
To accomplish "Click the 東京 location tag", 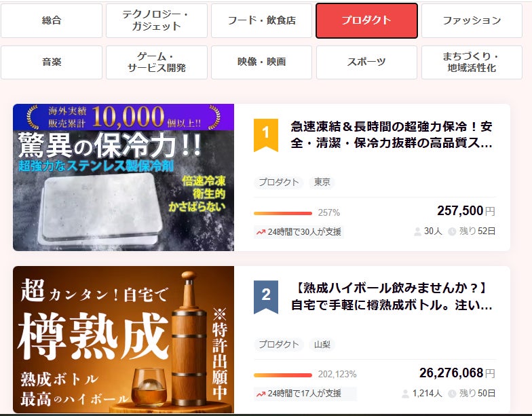I will pyautogui.click(x=322, y=182).
